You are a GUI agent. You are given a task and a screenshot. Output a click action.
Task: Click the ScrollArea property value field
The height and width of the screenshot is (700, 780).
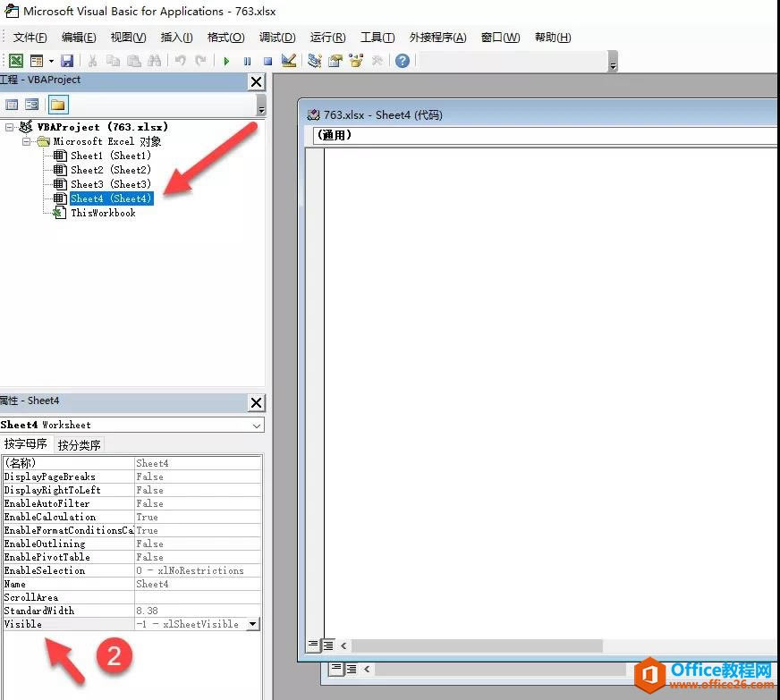[x=198, y=597]
